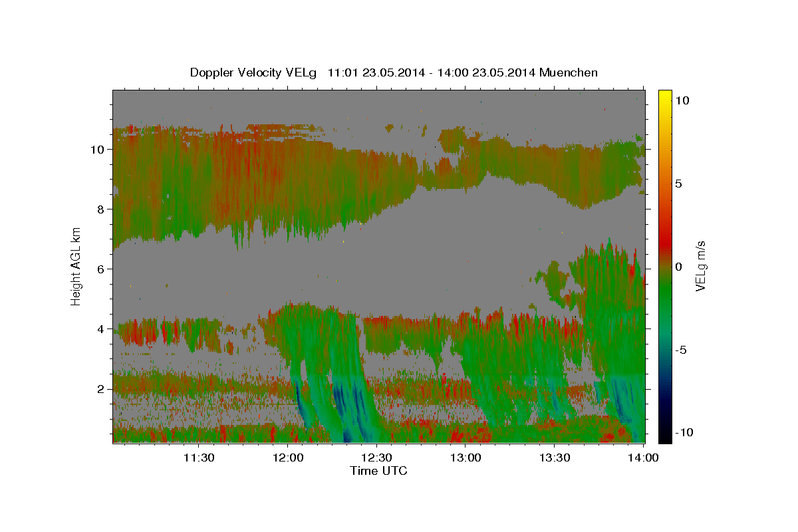
Task: Click the height tick label 6
Action: pos(100,269)
